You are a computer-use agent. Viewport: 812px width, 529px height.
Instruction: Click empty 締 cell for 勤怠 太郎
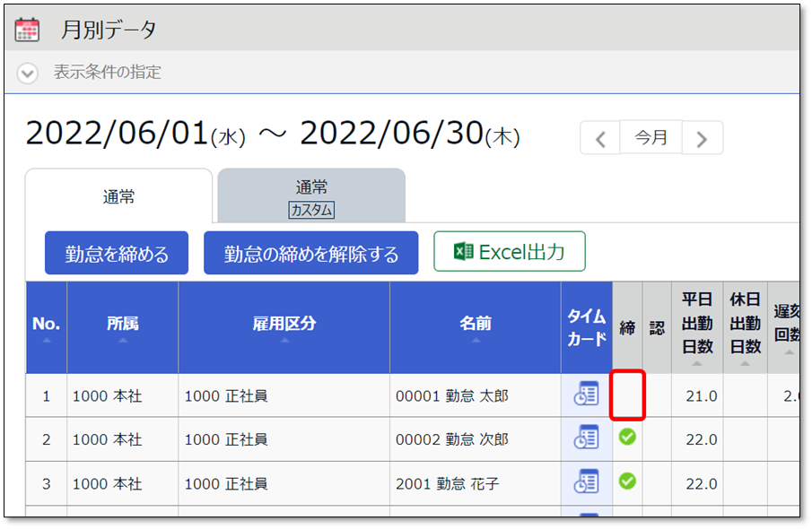pos(627,395)
